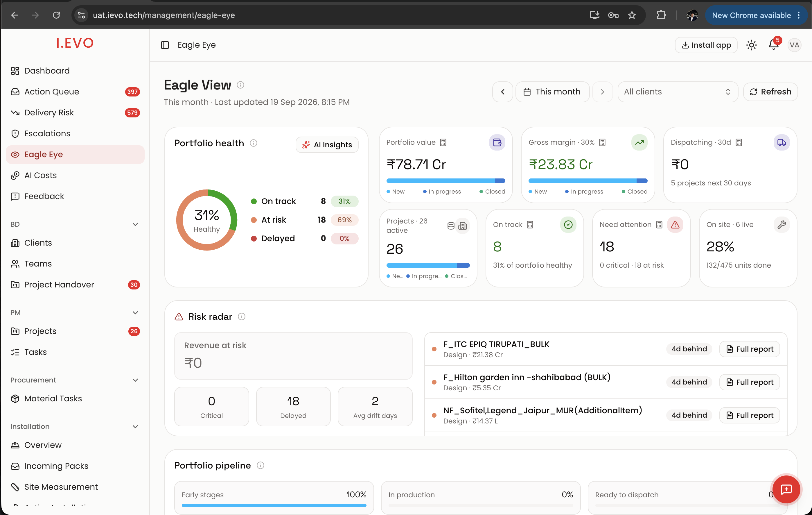The width and height of the screenshot is (812, 515).
Task: Open Full report for F_Hilton garden inn
Action: coord(749,382)
